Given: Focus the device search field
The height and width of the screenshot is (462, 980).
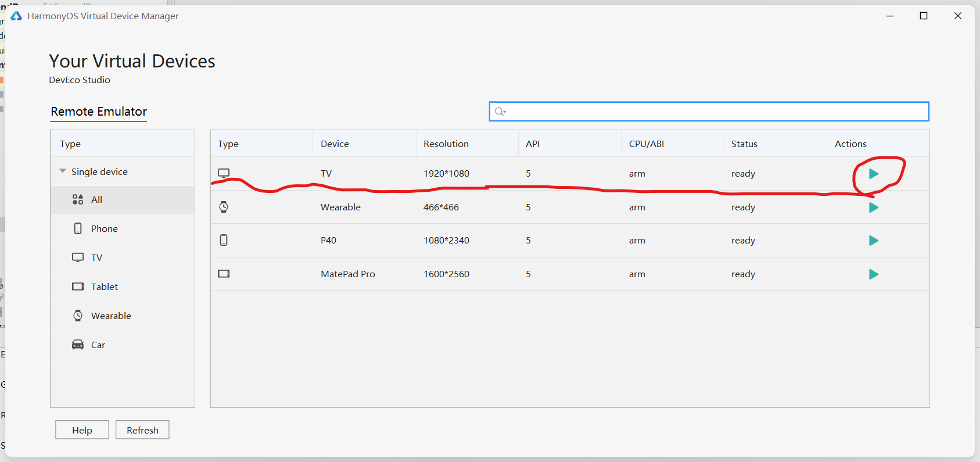Looking at the screenshot, I should tap(709, 112).
